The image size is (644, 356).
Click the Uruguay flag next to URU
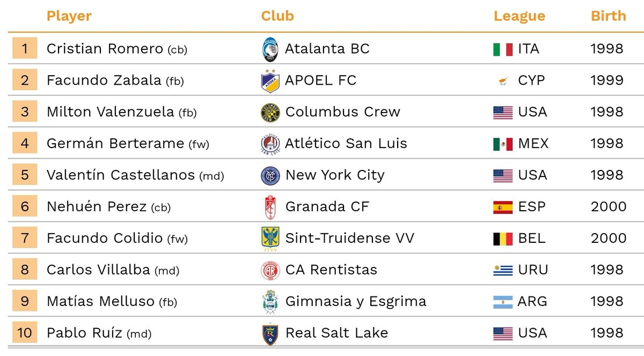coord(503,270)
